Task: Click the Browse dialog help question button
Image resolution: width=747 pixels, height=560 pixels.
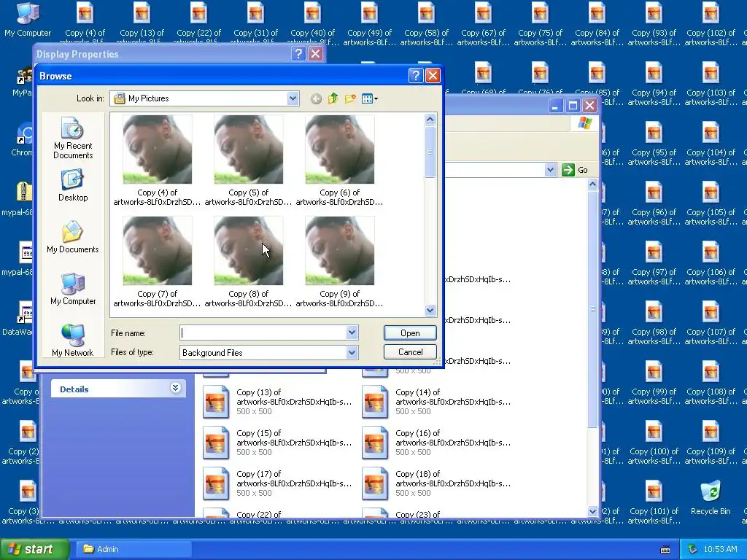Action: point(416,75)
